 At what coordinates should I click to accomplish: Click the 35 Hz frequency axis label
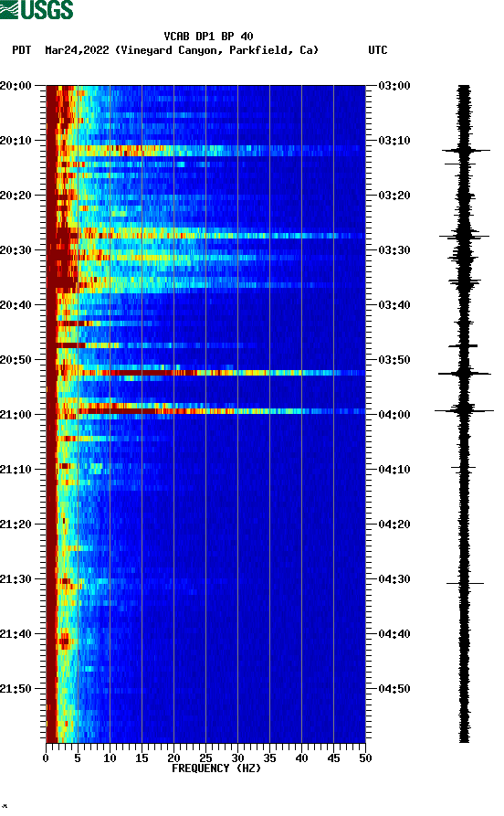pyautogui.click(x=269, y=758)
